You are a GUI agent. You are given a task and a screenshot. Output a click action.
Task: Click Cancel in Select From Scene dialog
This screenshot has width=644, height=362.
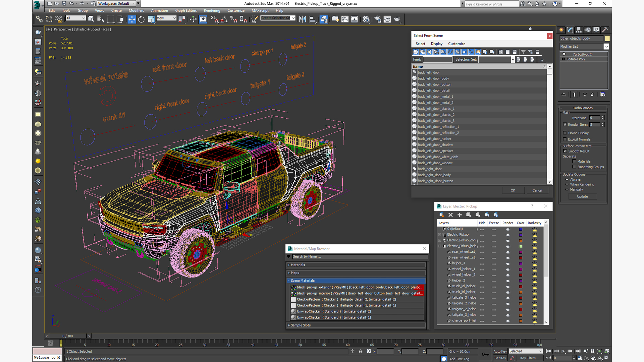[x=537, y=190]
